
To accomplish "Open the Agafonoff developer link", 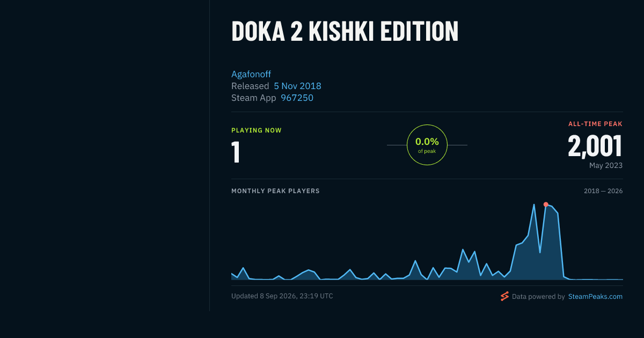I will pyautogui.click(x=251, y=74).
